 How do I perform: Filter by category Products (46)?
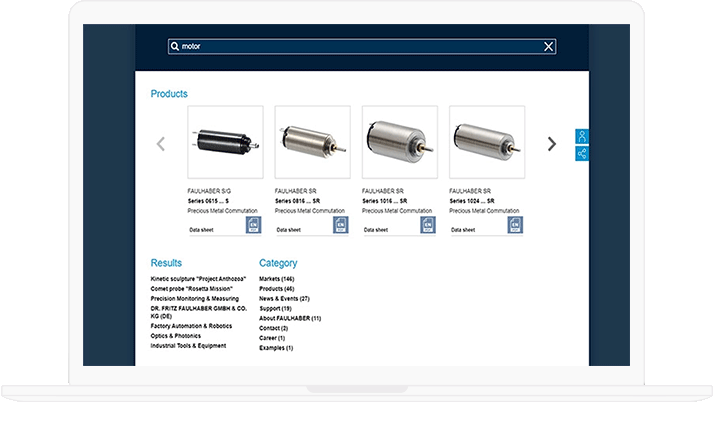click(277, 289)
